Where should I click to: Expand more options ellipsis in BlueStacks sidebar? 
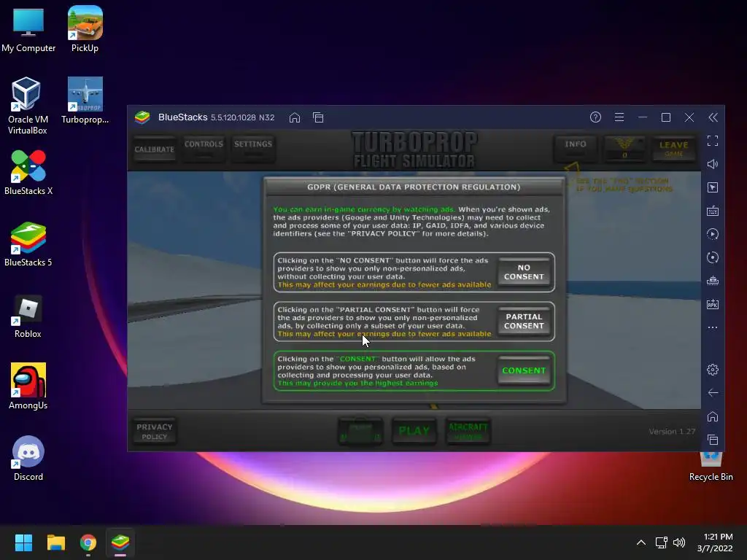pos(713,327)
